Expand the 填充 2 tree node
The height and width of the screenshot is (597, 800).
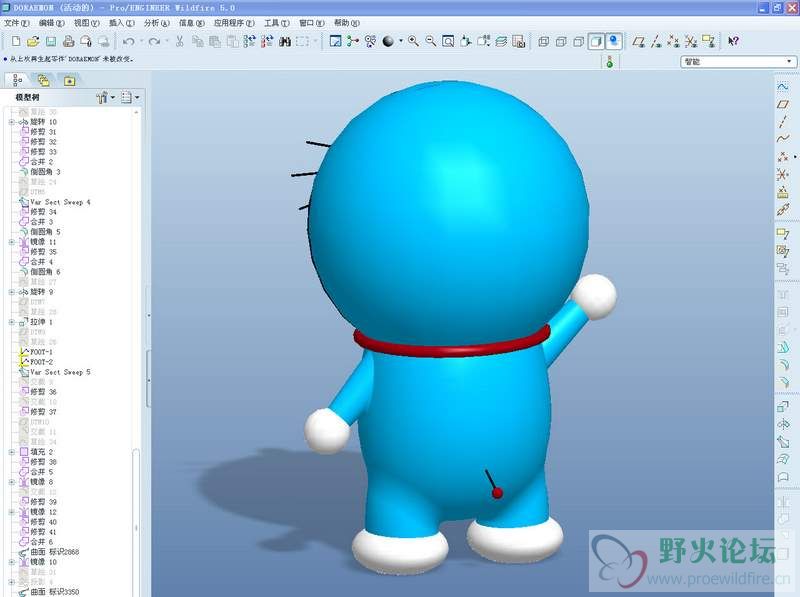pos(12,452)
